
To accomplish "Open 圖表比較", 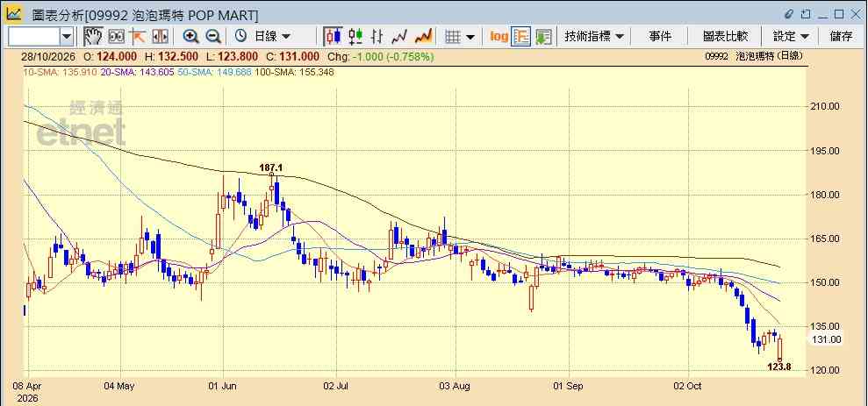I will [x=725, y=37].
